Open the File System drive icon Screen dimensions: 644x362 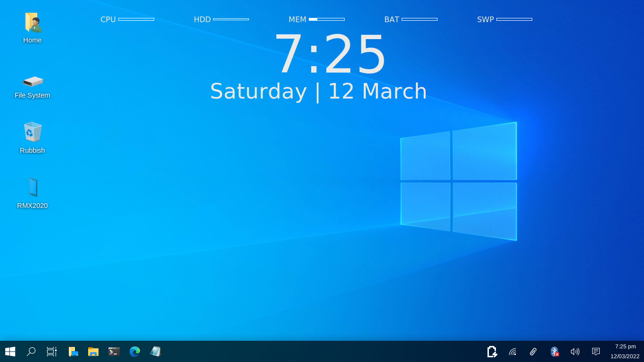click(x=33, y=82)
